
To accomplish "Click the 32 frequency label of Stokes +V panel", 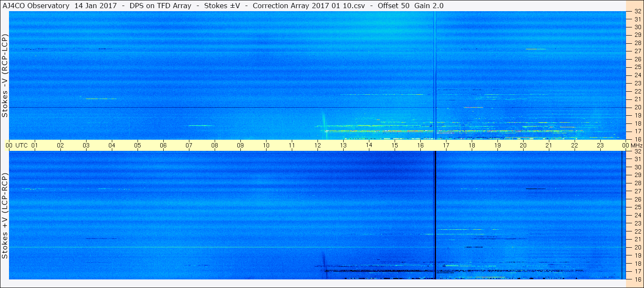I will click(638, 151).
